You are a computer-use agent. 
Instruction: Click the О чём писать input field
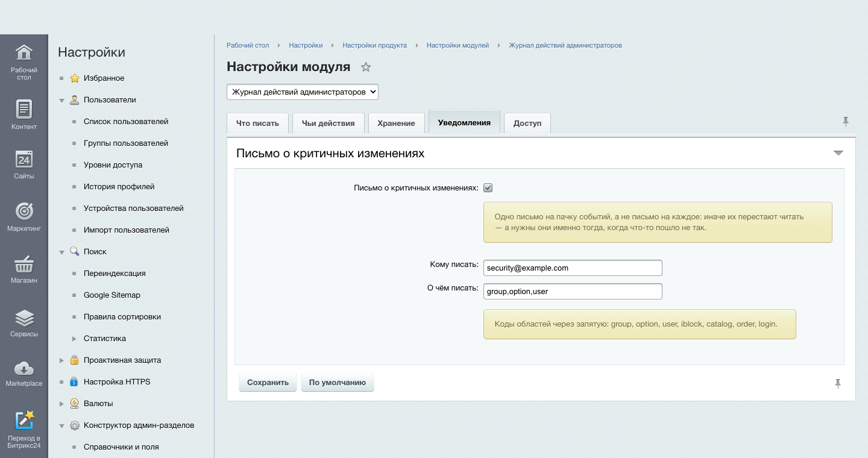(x=573, y=291)
